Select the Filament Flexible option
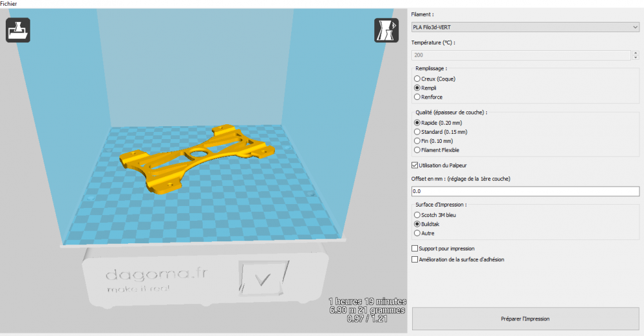 pos(437,150)
